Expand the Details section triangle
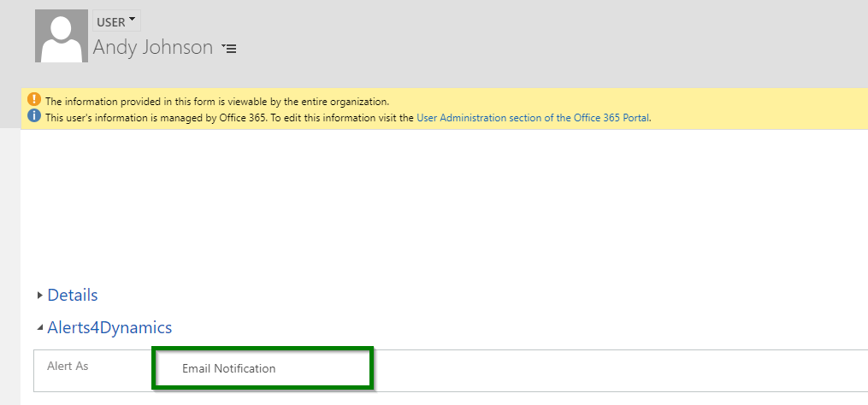The height and width of the screenshot is (405, 868). pos(40,296)
